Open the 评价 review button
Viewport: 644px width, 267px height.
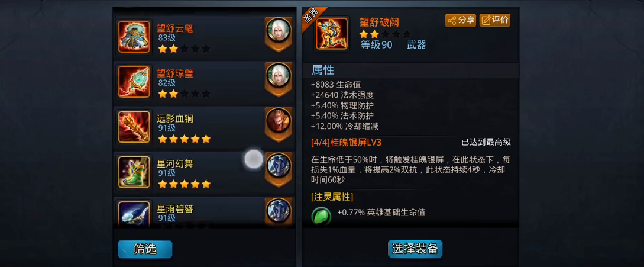(495, 20)
